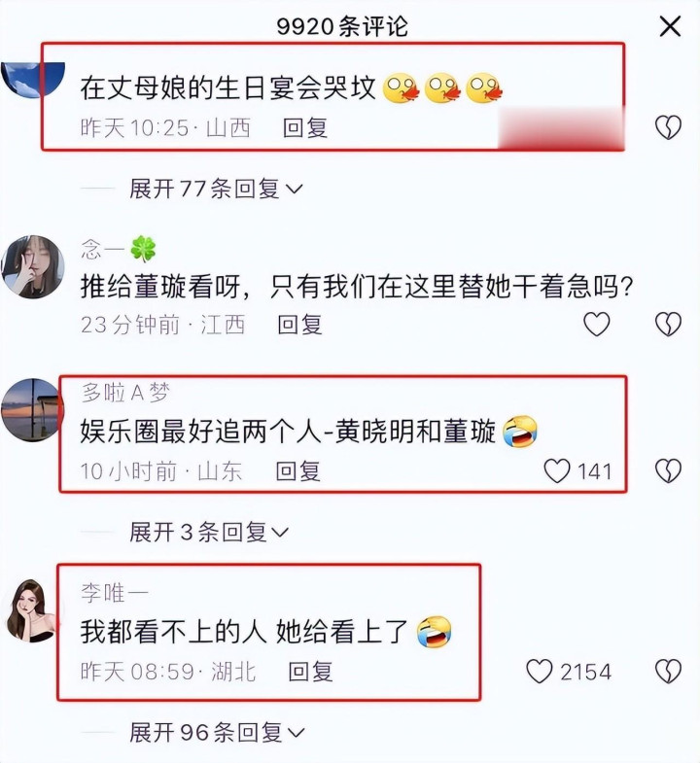Reply to 李唯一's comment from 湖北
The height and width of the screenshot is (763, 700).
pos(310,672)
